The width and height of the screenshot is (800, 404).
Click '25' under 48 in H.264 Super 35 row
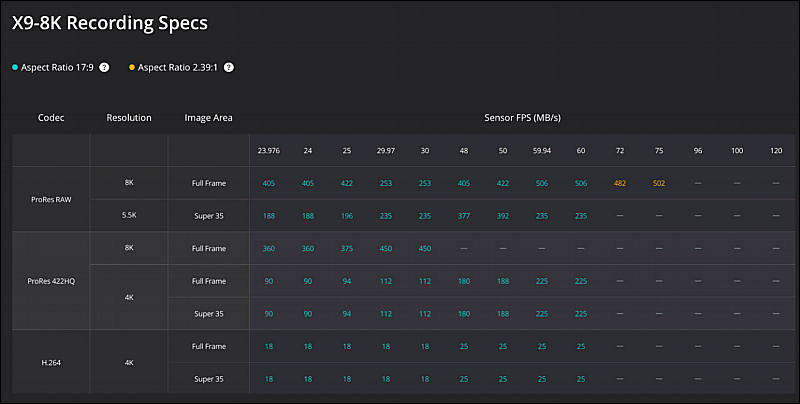tap(464, 379)
